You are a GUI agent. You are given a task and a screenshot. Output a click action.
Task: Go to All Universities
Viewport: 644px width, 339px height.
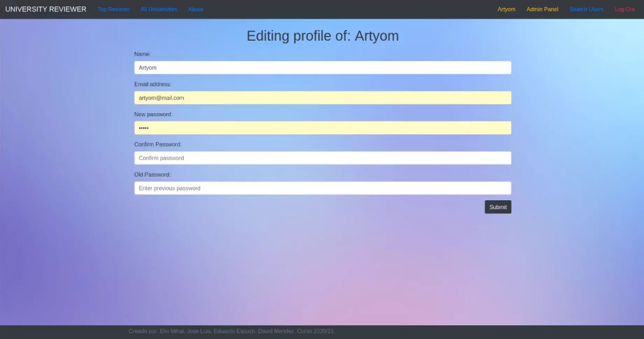pyautogui.click(x=159, y=9)
